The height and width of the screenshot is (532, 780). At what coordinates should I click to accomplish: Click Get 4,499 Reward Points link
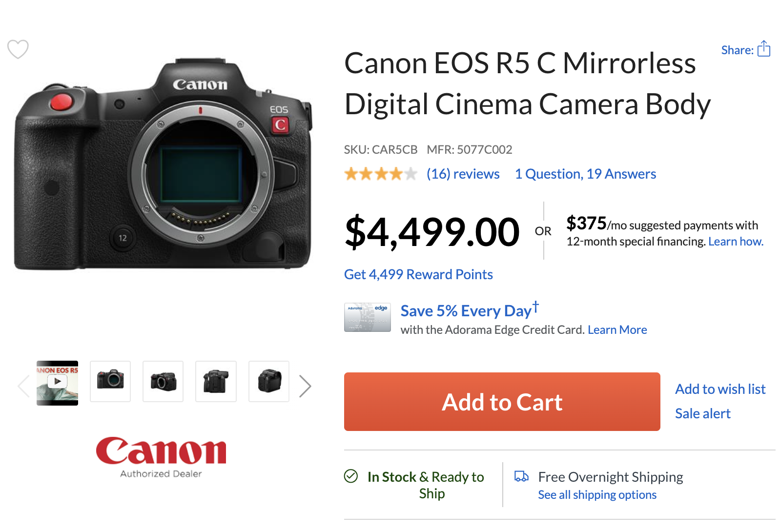[x=418, y=274]
